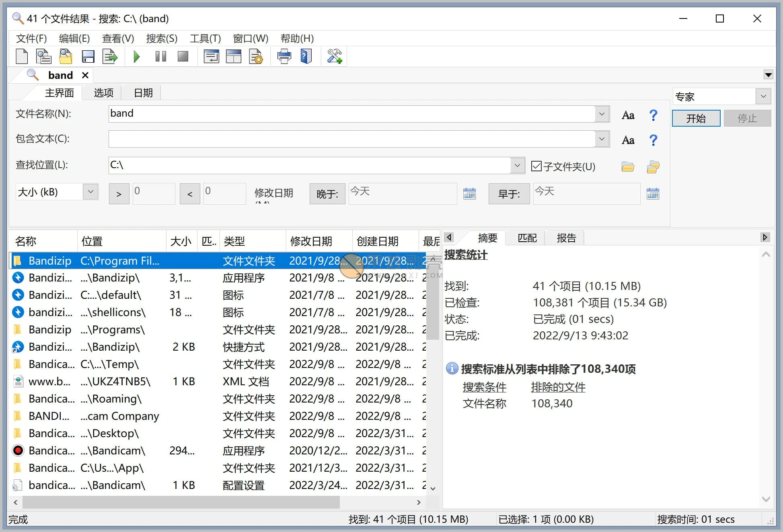Select the Bandizi... 快捷方式 2 KB row
783x532 pixels.
(x=218, y=347)
